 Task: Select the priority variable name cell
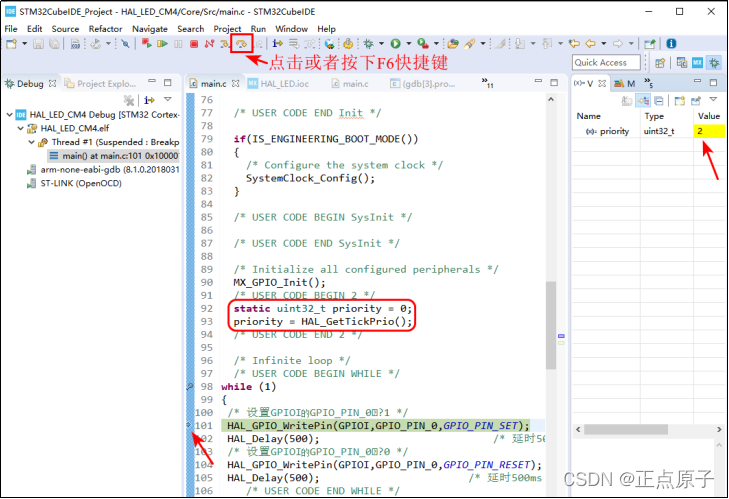(x=607, y=131)
